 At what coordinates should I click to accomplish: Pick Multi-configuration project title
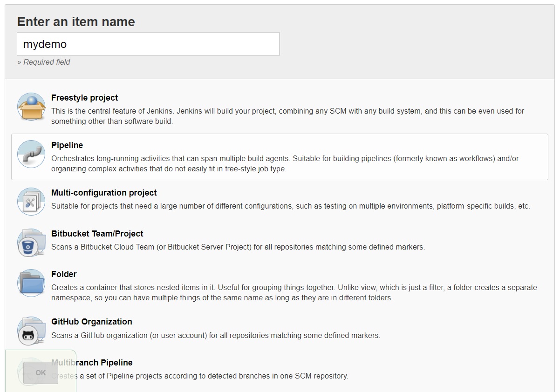pyautogui.click(x=104, y=193)
